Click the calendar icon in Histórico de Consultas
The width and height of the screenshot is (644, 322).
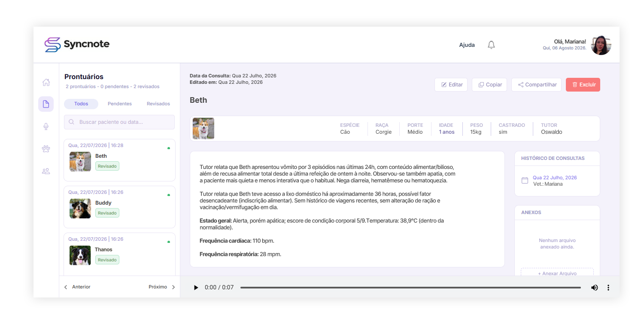pos(525,181)
